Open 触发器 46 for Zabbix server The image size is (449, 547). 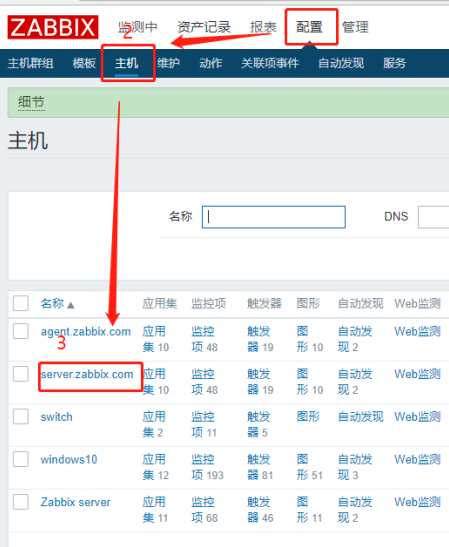pos(260,510)
